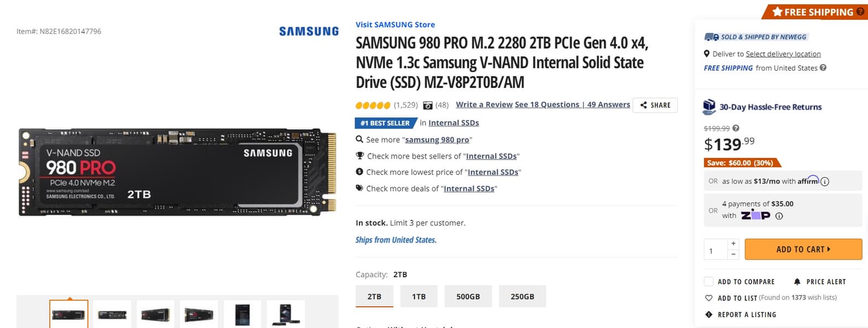The height and width of the screenshot is (328, 868).
Task: Click the Report a Listing icon
Action: click(709, 314)
